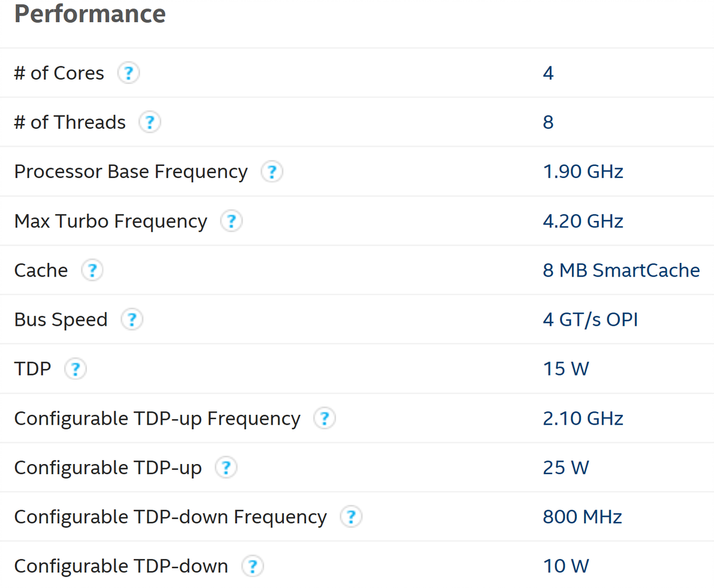Select the 800 MHz TDP-down frequency value

point(582,517)
